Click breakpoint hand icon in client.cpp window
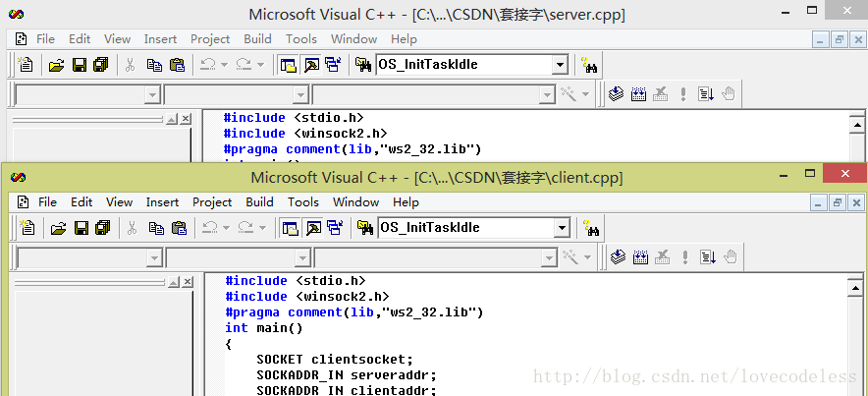Viewport: 868px width, 396px height. (731, 257)
